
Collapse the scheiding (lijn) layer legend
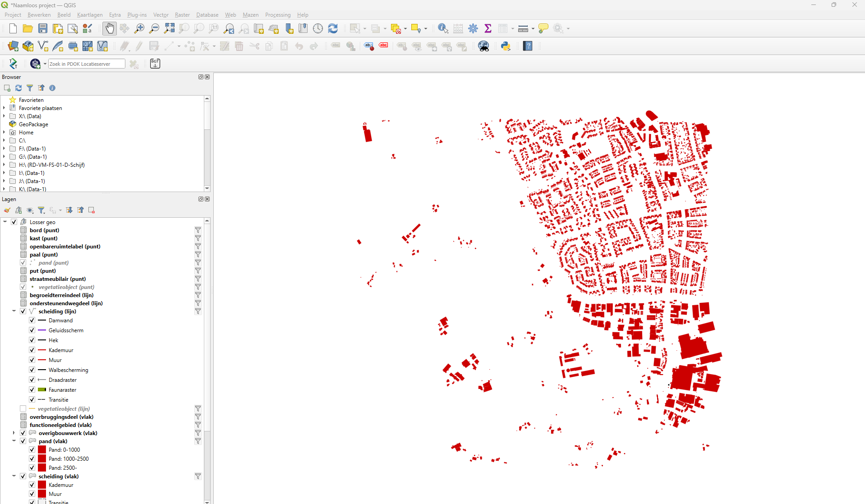(x=14, y=311)
